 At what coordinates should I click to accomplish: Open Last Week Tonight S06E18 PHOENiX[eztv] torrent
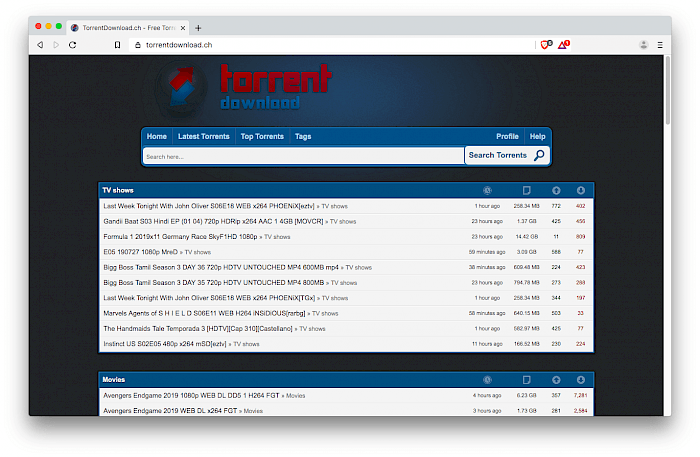209,206
